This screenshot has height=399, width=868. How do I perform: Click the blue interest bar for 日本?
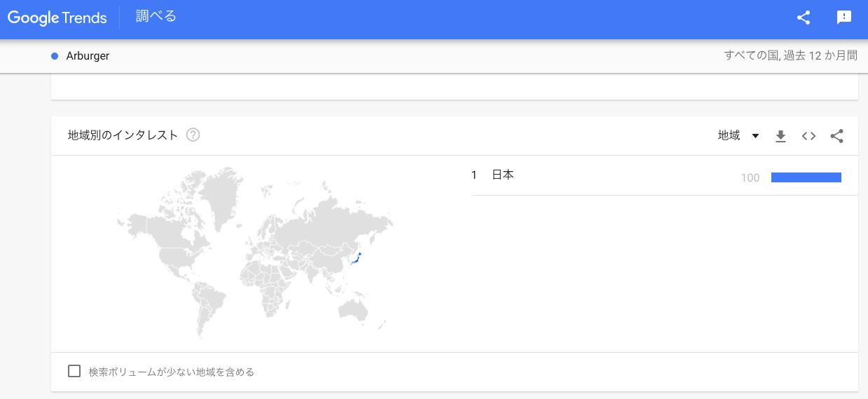point(806,177)
